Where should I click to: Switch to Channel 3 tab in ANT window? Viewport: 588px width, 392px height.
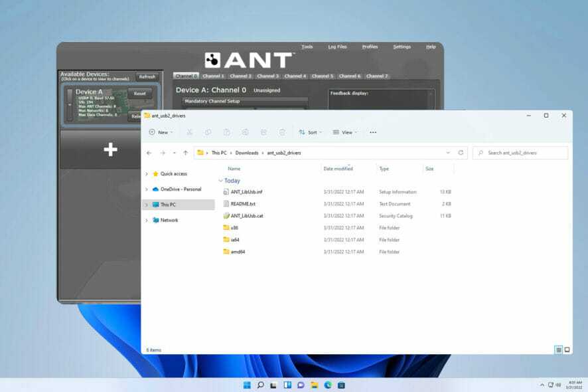[x=267, y=76]
